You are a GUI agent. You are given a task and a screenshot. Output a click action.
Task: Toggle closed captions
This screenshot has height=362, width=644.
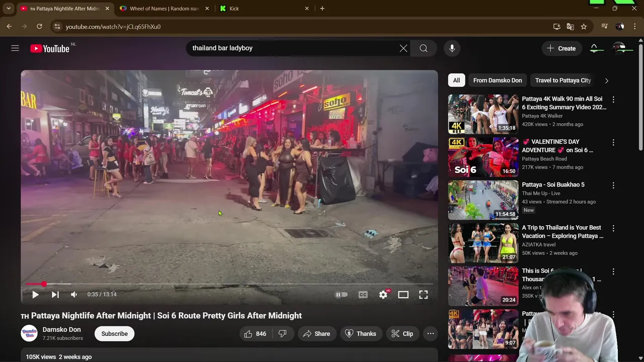coord(363,295)
